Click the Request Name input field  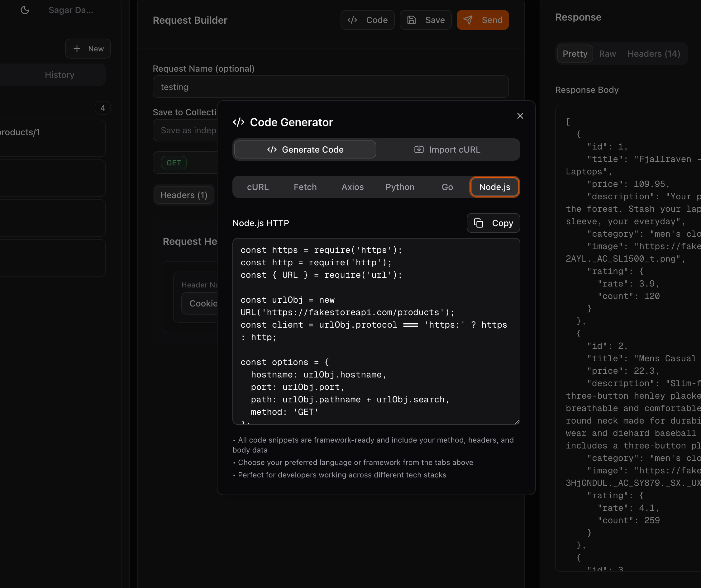[x=331, y=87]
